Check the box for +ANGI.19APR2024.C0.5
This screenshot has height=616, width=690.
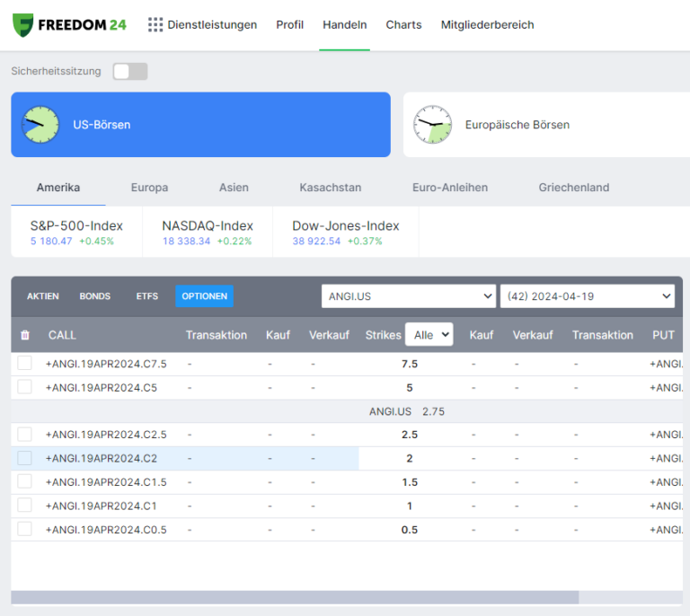24,530
